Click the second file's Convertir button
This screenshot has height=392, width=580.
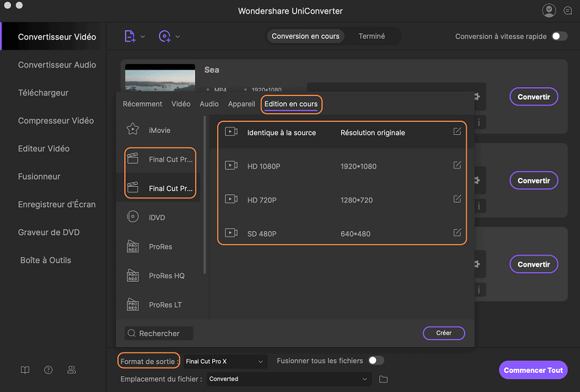click(x=534, y=181)
